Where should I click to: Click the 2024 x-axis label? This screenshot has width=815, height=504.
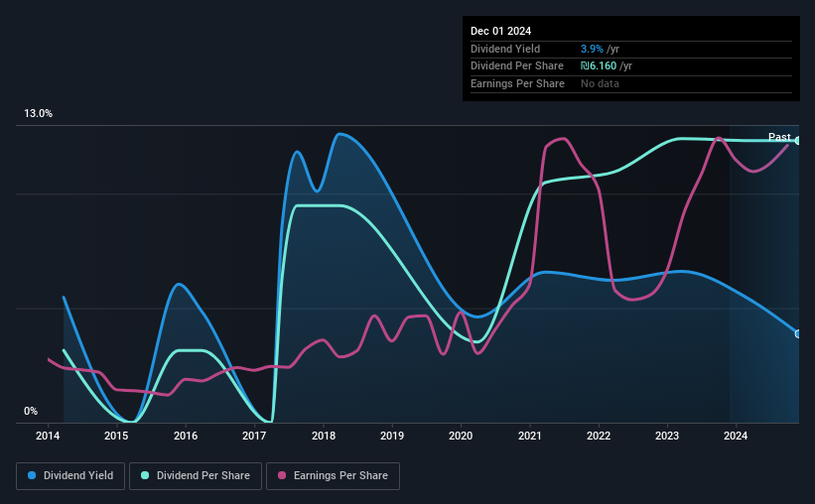(736, 436)
